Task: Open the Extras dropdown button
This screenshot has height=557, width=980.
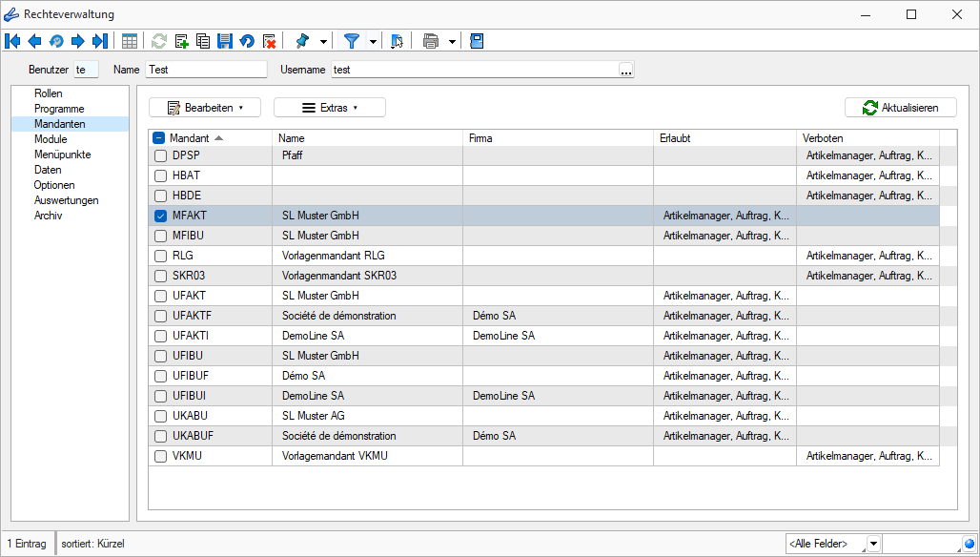Action: (x=330, y=108)
